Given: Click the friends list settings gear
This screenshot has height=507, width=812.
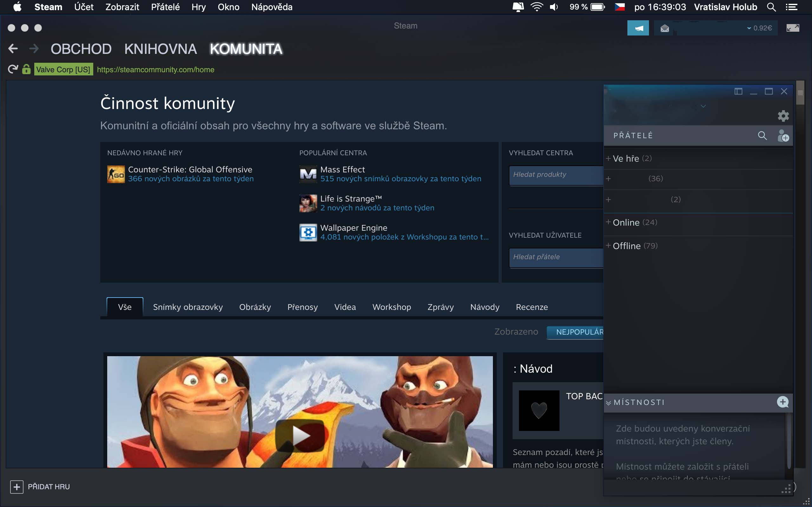Looking at the screenshot, I should click(x=783, y=116).
